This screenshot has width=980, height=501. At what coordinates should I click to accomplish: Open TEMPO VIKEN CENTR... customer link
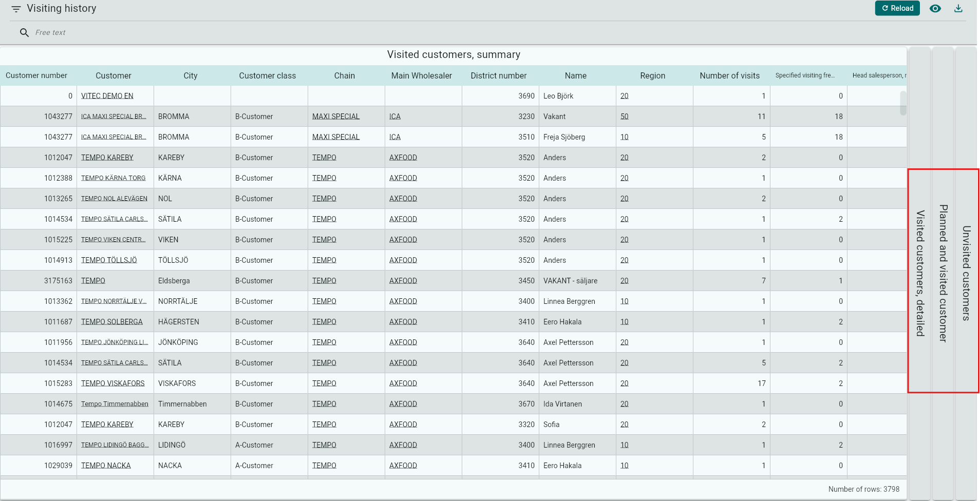[114, 240]
